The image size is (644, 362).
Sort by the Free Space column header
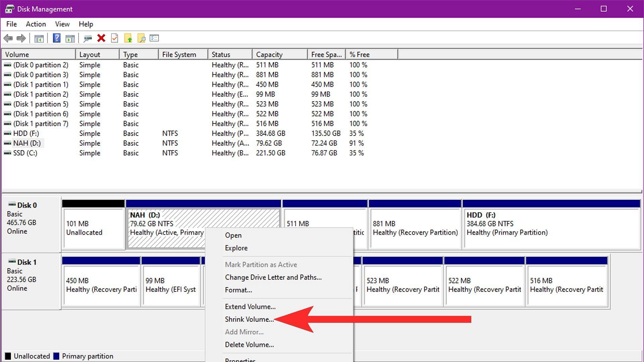(327, 54)
